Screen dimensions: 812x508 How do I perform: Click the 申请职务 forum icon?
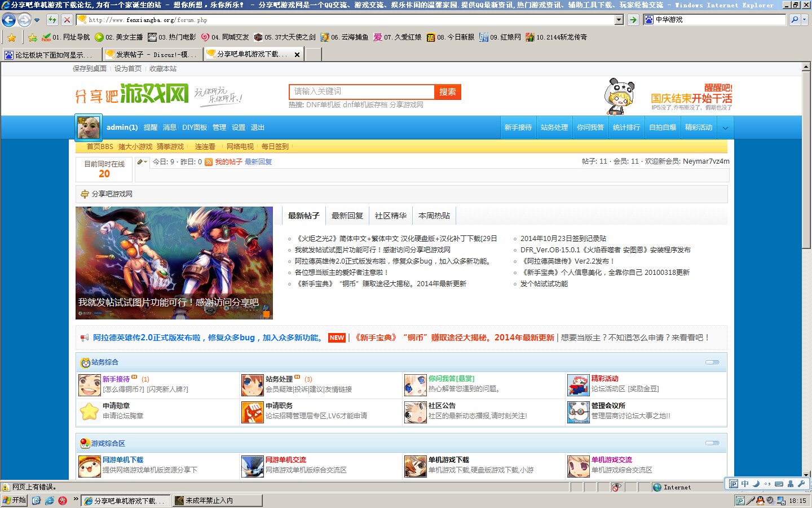point(252,412)
